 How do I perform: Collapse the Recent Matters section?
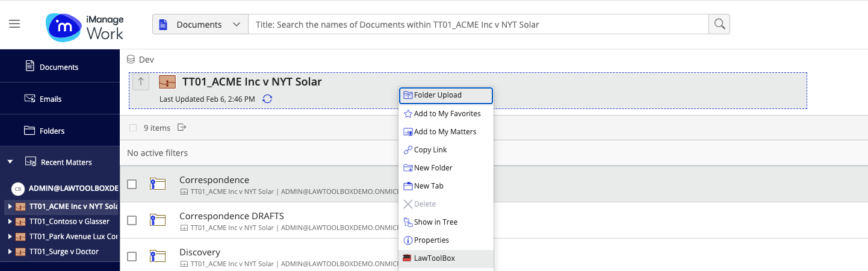[x=10, y=162]
